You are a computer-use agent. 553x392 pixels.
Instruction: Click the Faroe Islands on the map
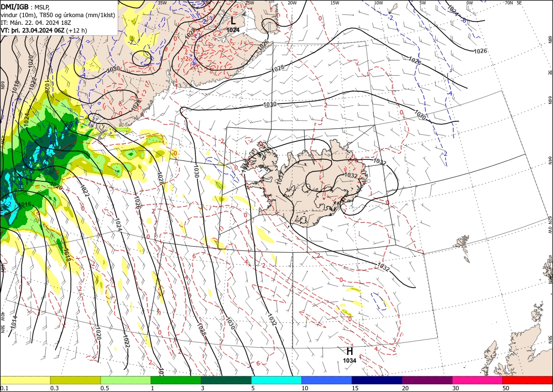(462, 242)
